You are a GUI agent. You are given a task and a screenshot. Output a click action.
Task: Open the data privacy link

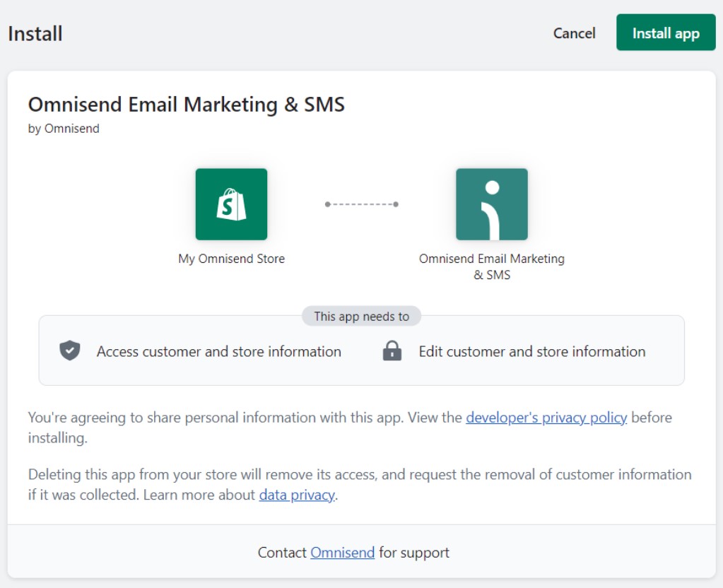(x=297, y=495)
